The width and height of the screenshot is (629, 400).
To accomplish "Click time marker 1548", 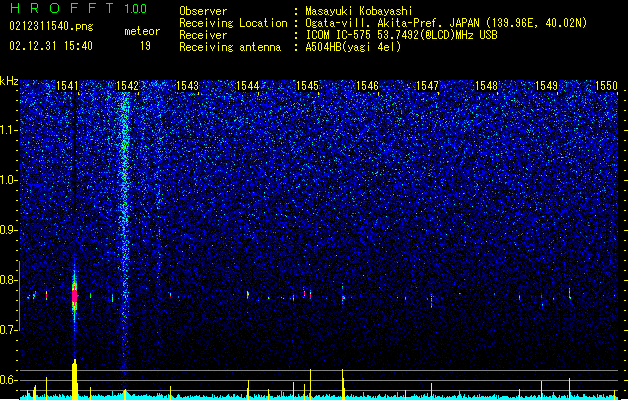I will [x=487, y=86].
